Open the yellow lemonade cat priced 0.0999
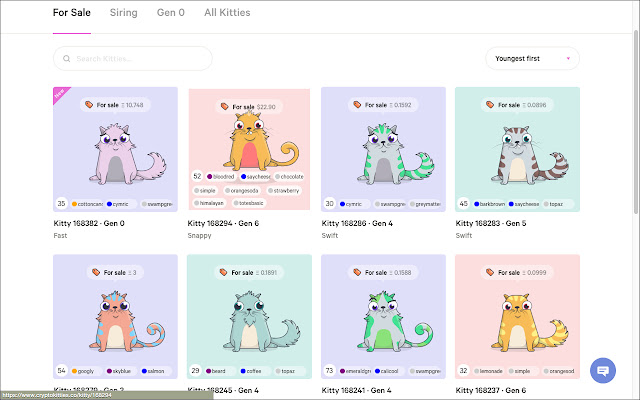This screenshot has height=400, width=640. (517, 316)
